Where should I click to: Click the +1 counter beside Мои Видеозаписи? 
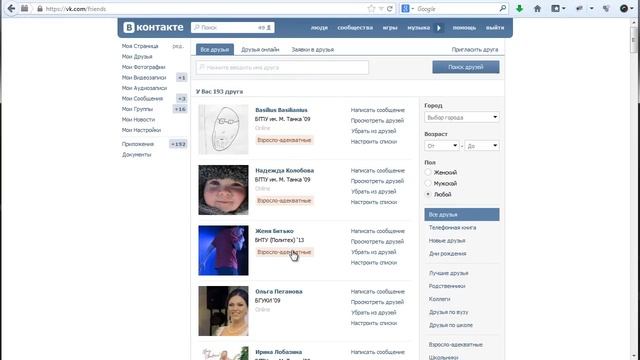(x=182, y=78)
